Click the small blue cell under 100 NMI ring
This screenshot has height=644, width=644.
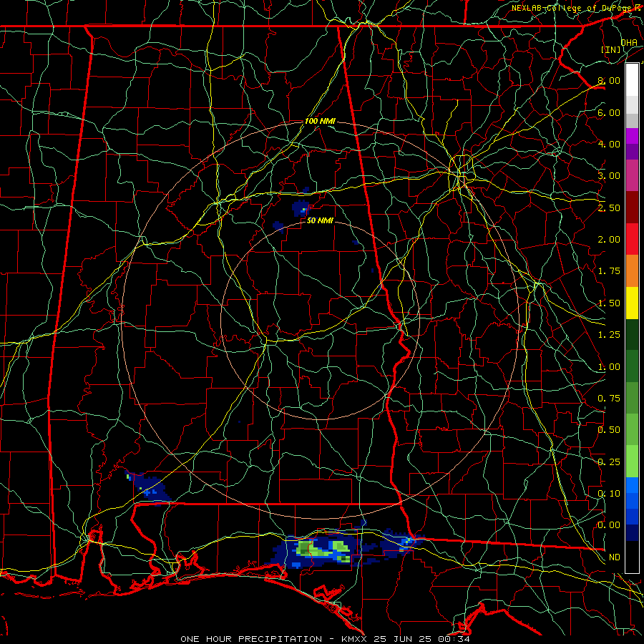301,208
